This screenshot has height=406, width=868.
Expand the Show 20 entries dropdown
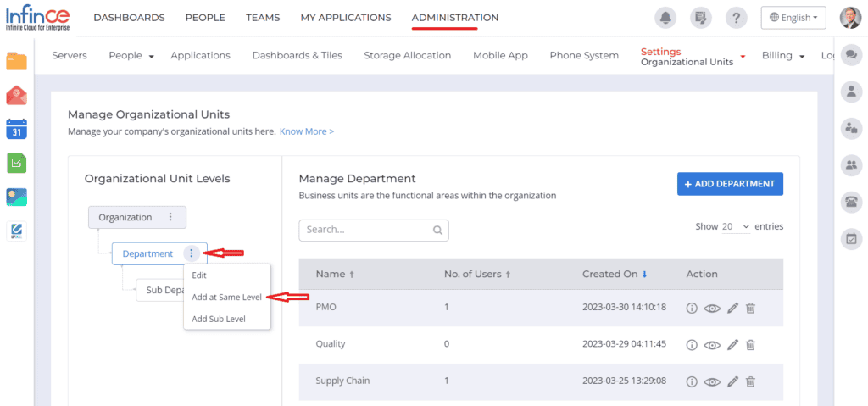pos(736,226)
